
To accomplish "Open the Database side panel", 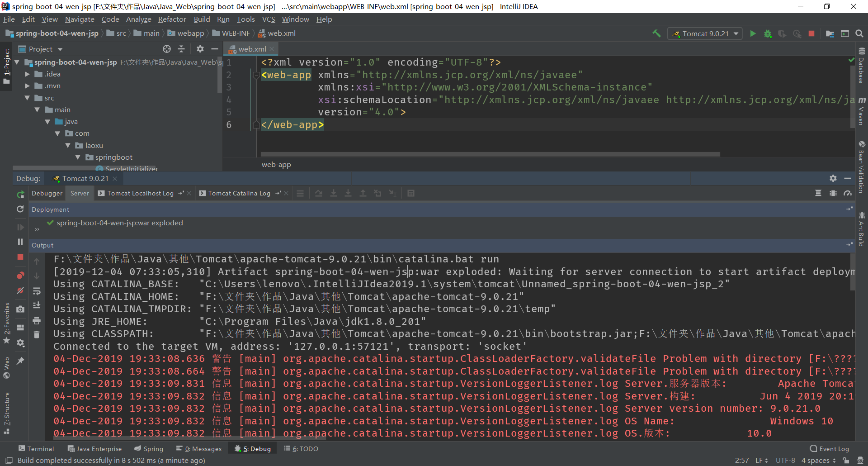I will point(862,66).
